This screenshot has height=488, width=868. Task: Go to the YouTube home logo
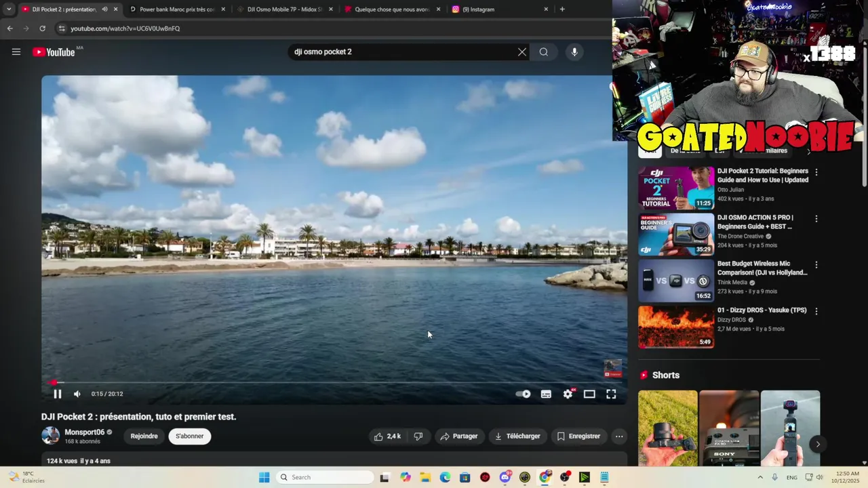click(x=54, y=52)
